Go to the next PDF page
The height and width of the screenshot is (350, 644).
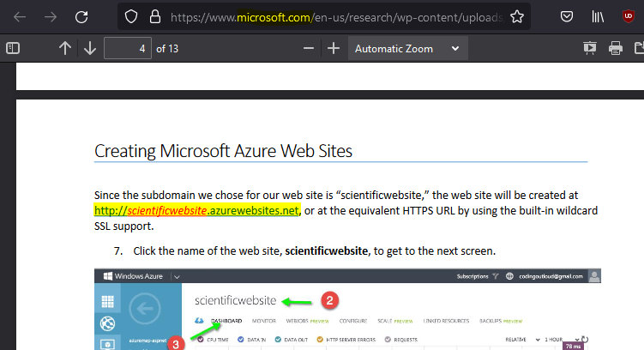90,49
